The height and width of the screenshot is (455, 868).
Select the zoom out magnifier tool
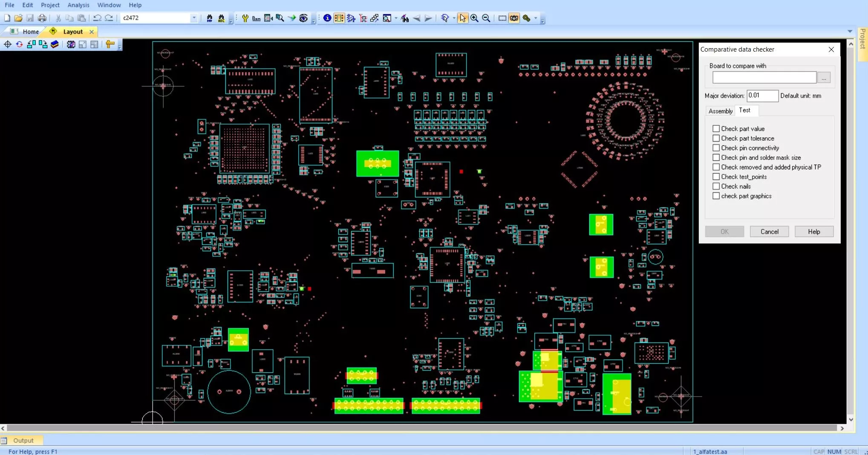pos(486,18)
